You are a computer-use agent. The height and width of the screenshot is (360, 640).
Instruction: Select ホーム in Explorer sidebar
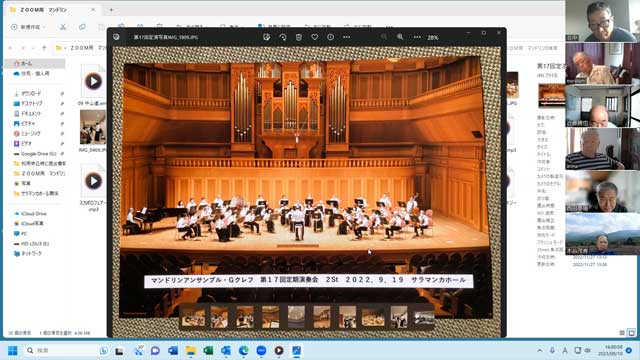coord(35,63)
